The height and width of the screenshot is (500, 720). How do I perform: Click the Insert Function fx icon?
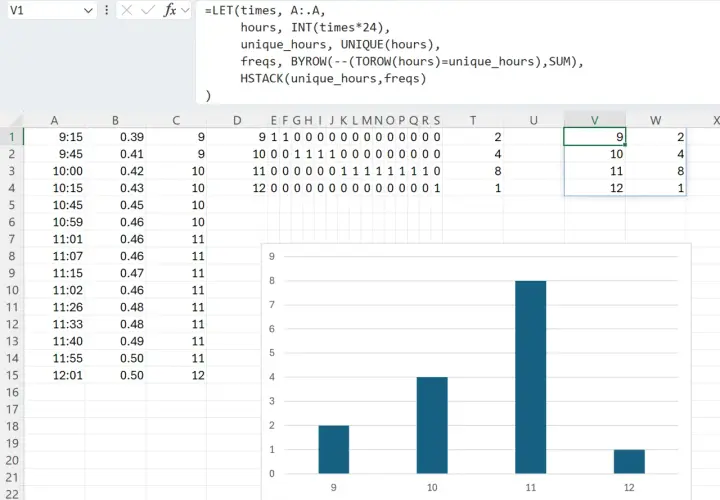coord(169,10)
